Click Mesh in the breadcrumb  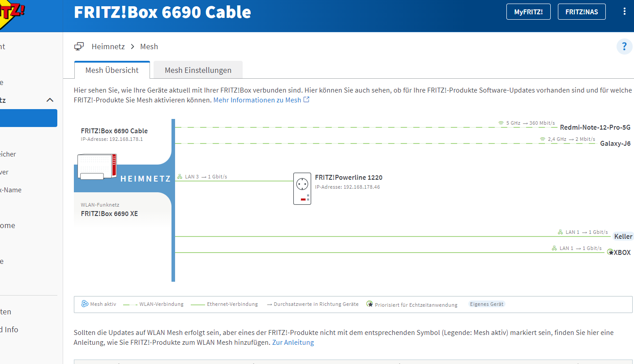pos(149,47)
